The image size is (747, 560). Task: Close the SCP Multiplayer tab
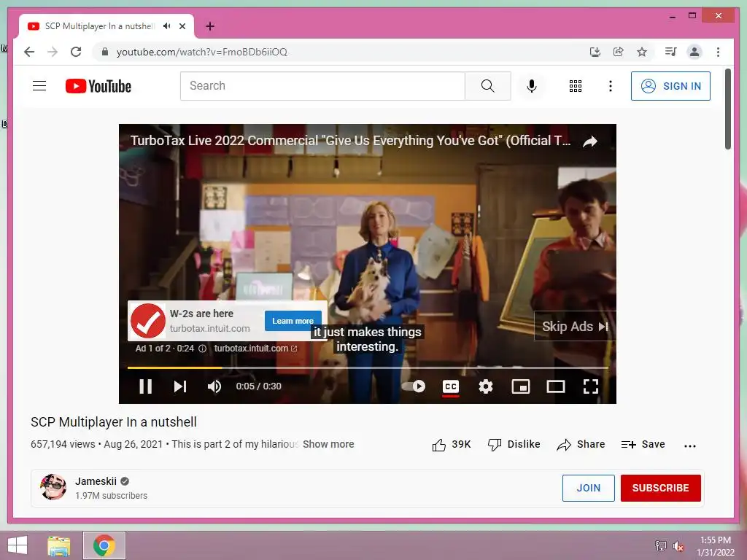point(182,26)
